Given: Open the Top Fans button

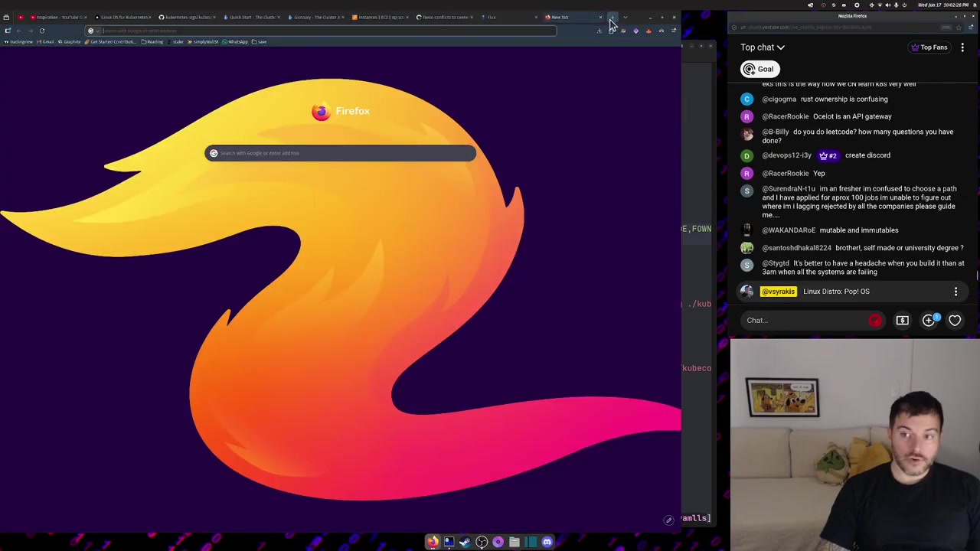Looking at the screenshot, I should 929,47.
